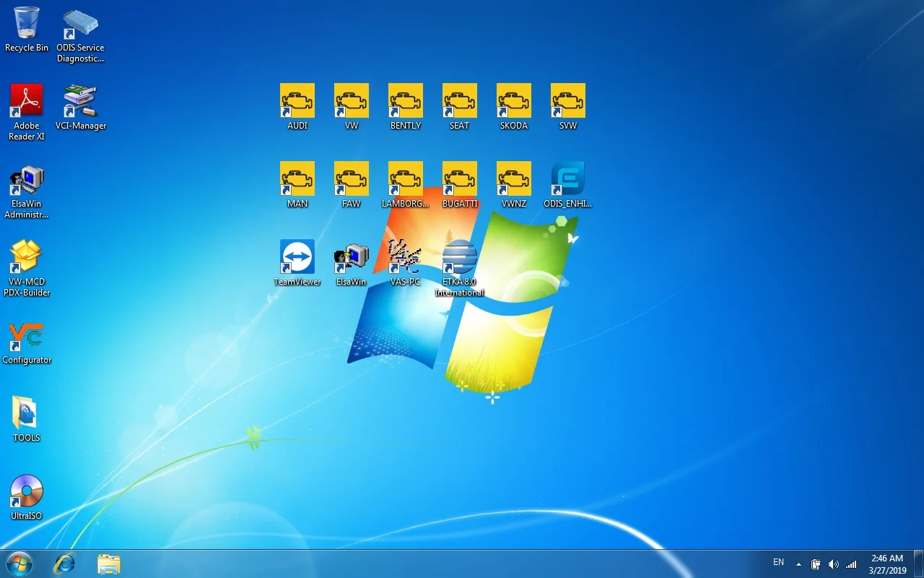Open the Recycle Bin icon

coord(27,30)
